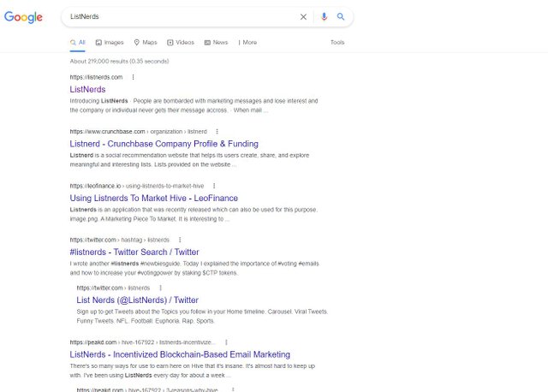The width and height of the screenshot is (548, 392).
Task: Open three-dot menu beside twitter.com hashtag result
Action: coord(180,240)
